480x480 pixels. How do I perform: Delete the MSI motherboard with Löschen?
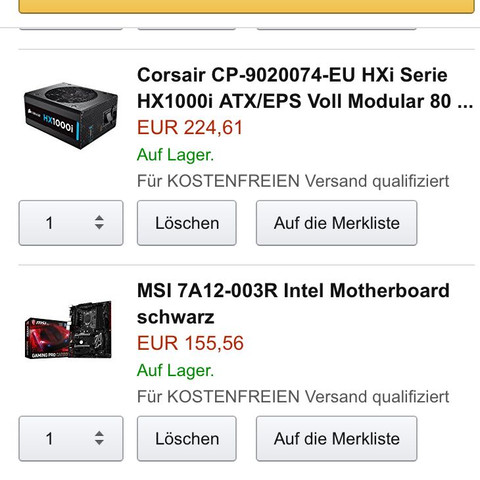187,439
